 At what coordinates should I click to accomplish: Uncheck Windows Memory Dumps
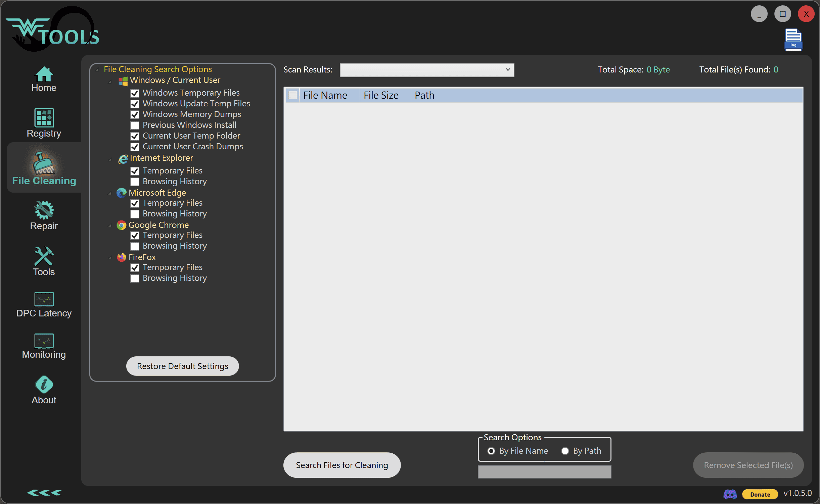click(135, 115)
